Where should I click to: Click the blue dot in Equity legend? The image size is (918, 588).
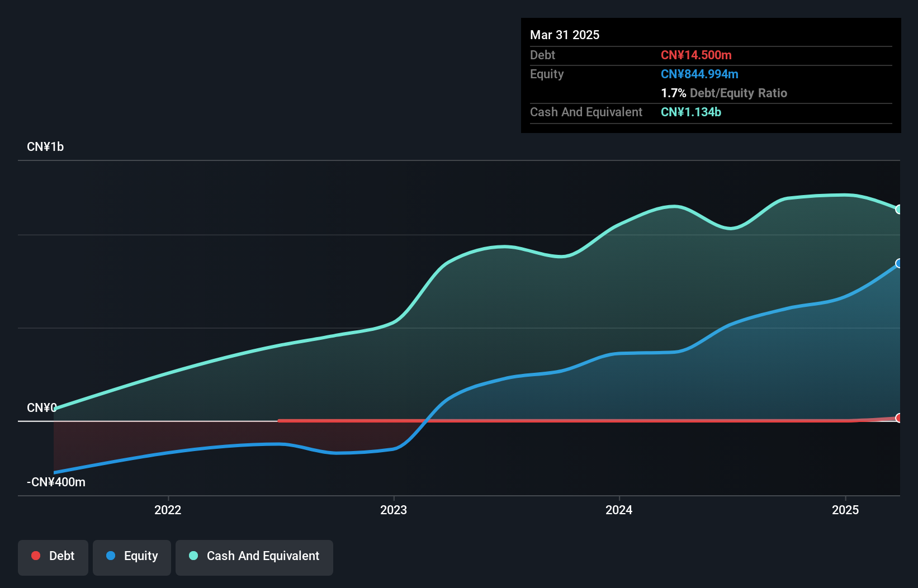(111, 556)
